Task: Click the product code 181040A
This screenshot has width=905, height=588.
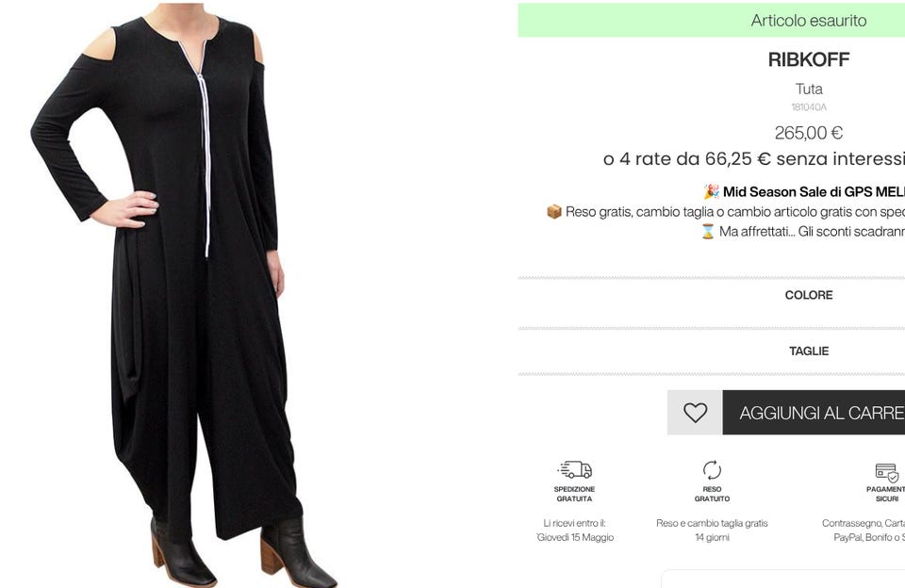Action: 809,106
